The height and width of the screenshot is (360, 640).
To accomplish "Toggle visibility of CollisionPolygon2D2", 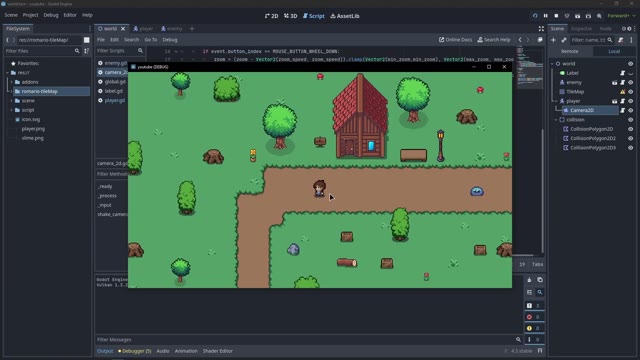I will (x=631, y=138).
